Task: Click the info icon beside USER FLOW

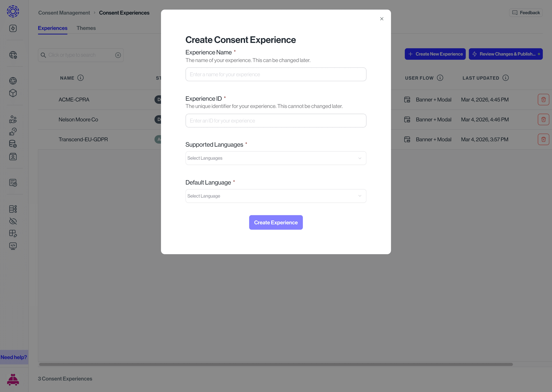Action: (440, 78)
